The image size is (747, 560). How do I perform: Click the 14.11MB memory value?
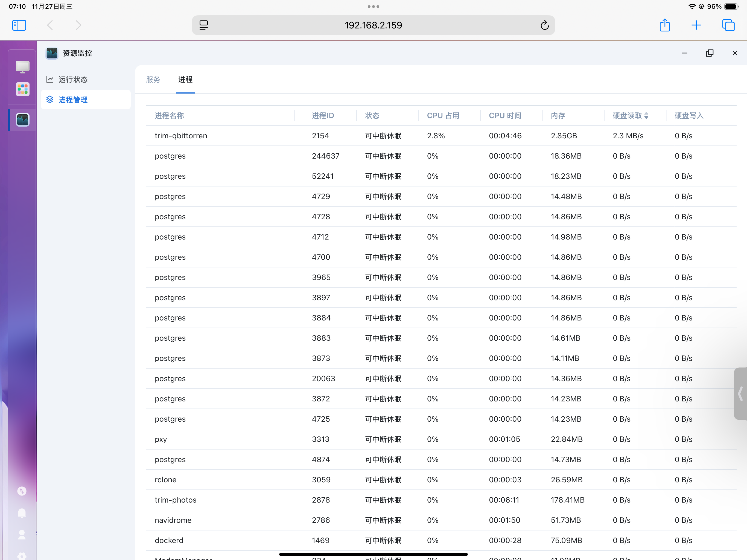click(x=565, y=358)
